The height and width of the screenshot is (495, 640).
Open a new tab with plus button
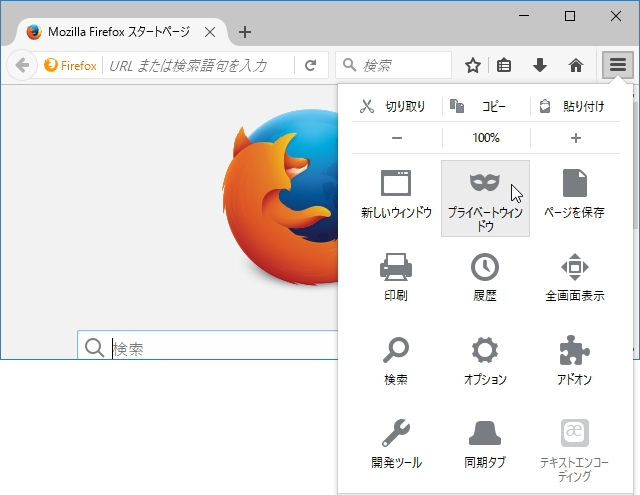245,32
